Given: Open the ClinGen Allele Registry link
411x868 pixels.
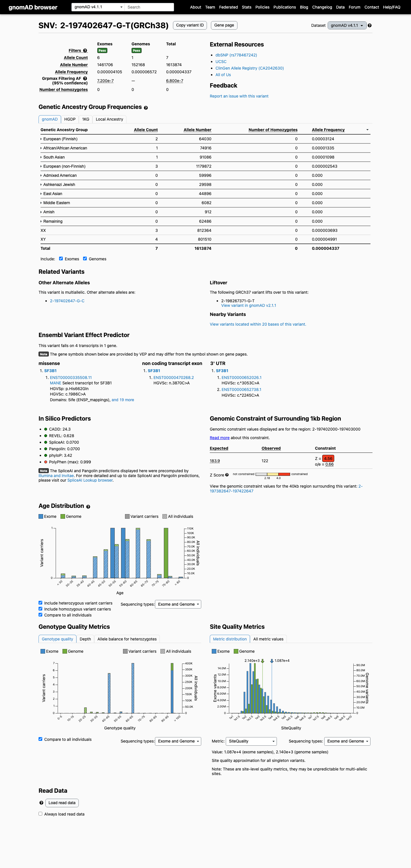Looking at the screenshot, I should tap(249, 68).
